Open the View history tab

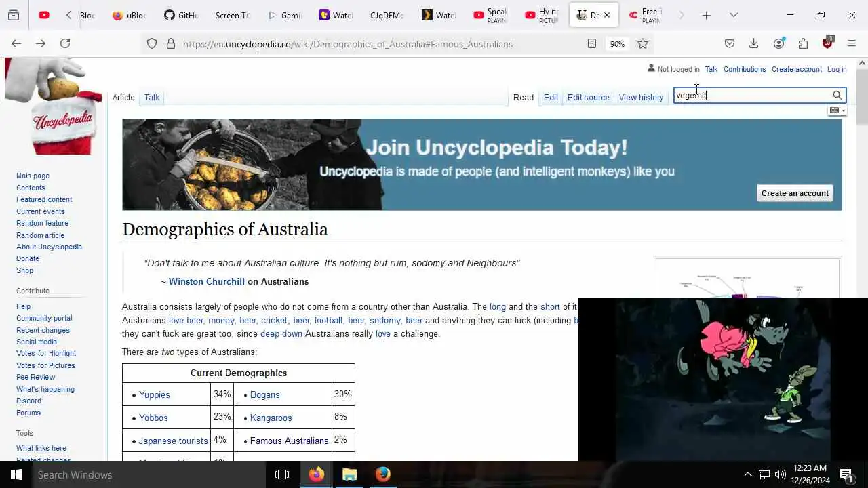coord(641,98)
